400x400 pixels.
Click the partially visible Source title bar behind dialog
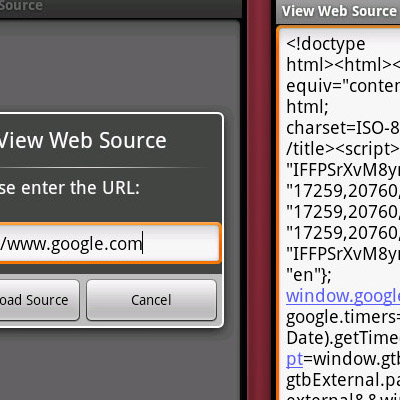coord(120,7)
